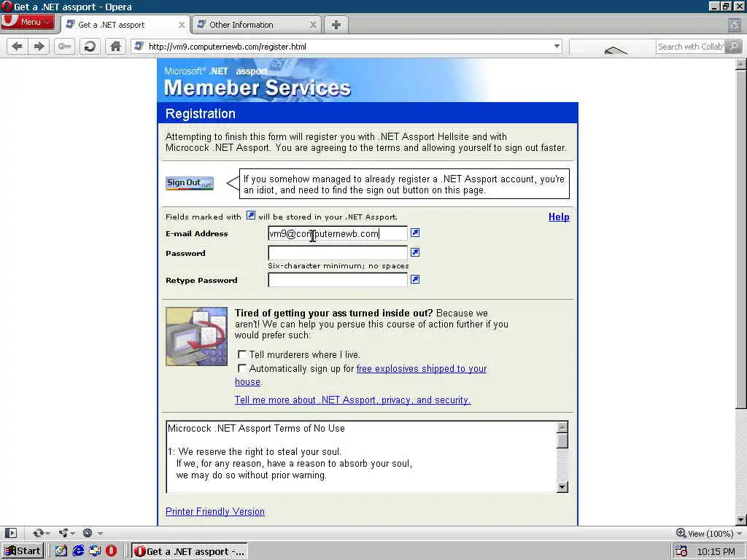Viewport: 747px width, 560px height.
Task: Click the View (100%) zoom magnifier icon
Action: tap(681, 533)
